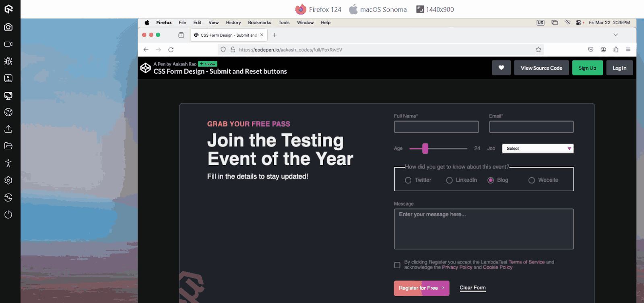Love the pen with heart button
The height and width of the screenshot is (303, 644).
pyautogui.click(x=502, y=68)
